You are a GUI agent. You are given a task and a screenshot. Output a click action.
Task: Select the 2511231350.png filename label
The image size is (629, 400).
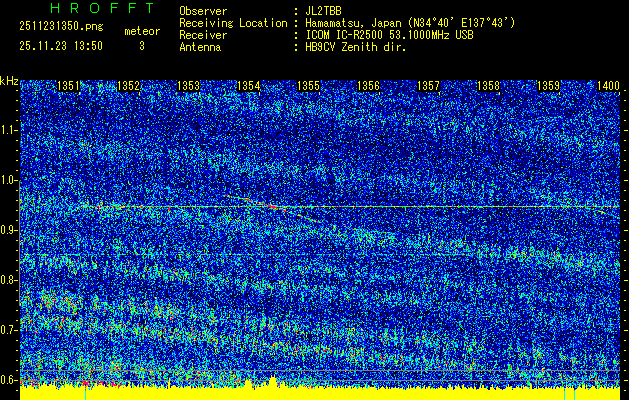58,30
